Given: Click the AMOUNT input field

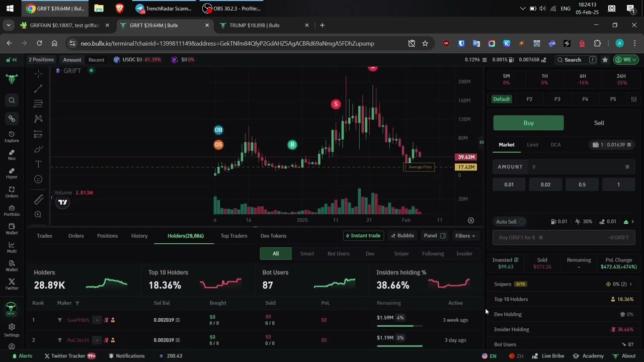Looking at the screenshot, I should (x=563, y=167).
